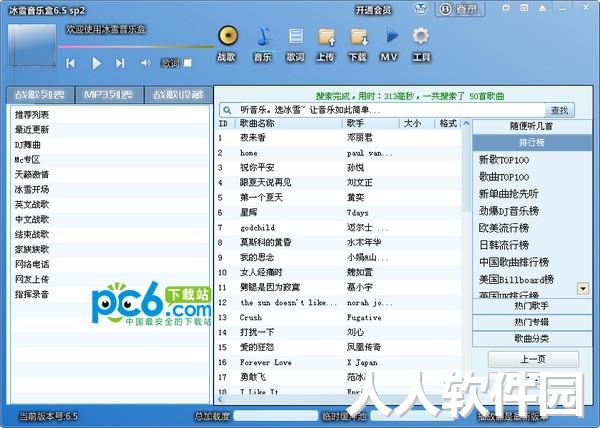600x428 pixels.
Task: Click the chart list scroll-down arrow
Action: 583,289
